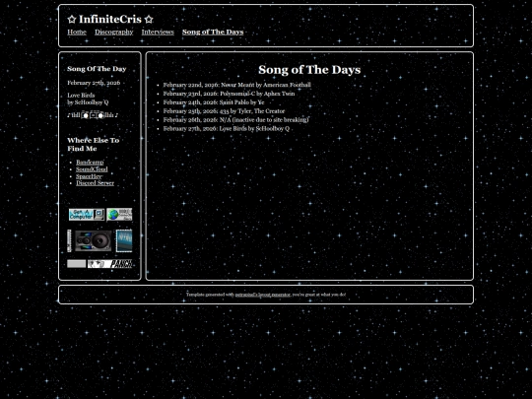This screenshot has height=399, width=532.
Task: Click the InfiniteCris site title
Action: (110, 20)
